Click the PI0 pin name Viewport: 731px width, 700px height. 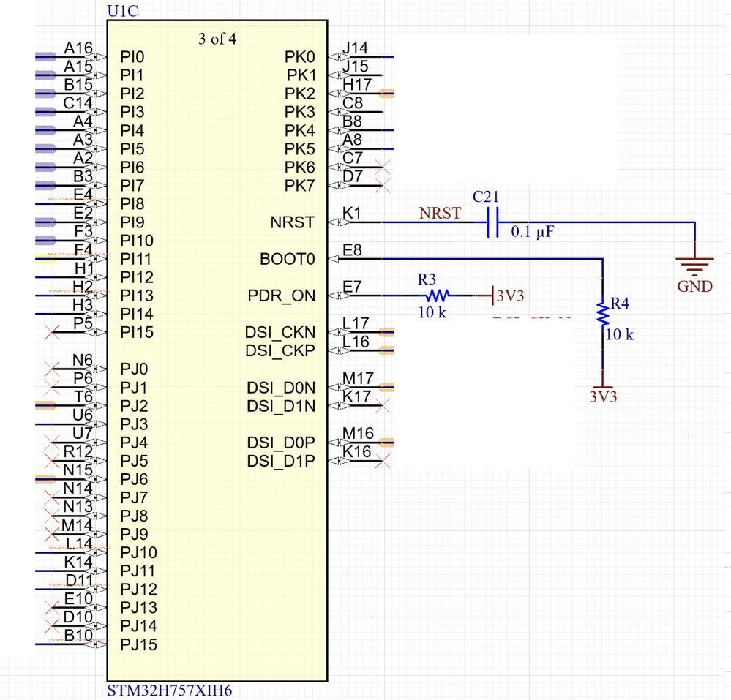point(132,57)
